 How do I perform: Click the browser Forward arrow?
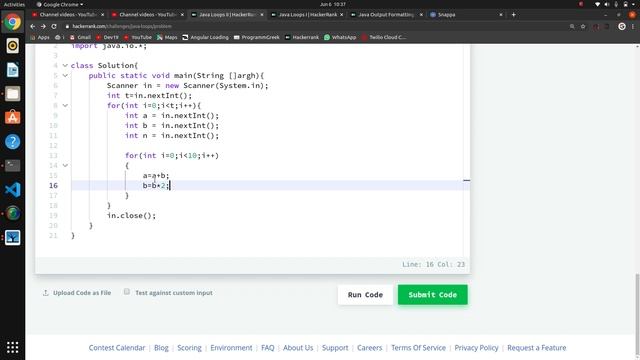click(43, 26)
